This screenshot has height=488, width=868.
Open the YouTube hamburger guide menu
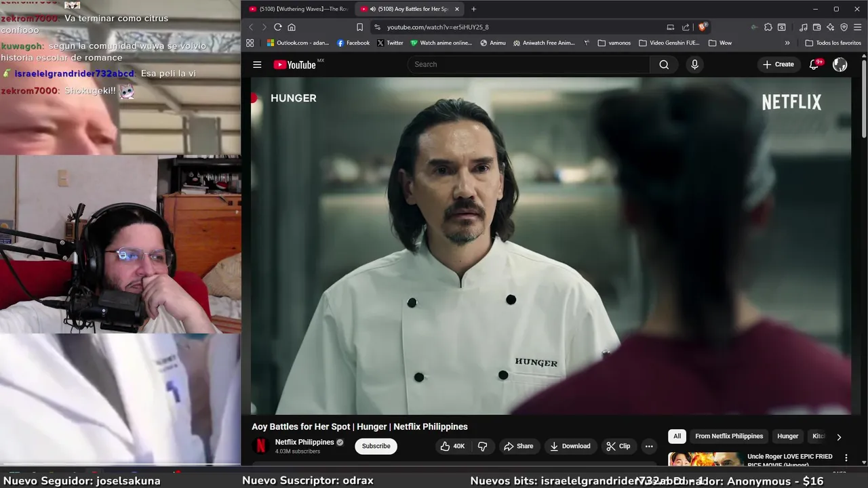(257, 64)
